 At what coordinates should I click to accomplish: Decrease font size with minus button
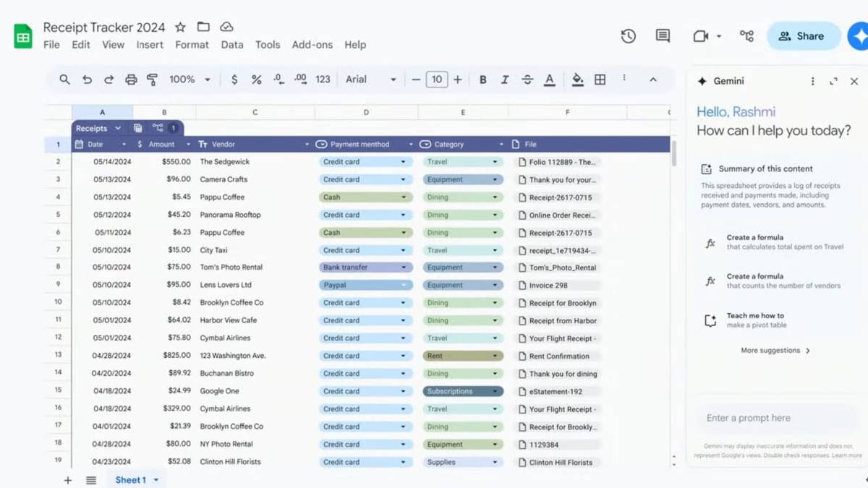point(416,80)
